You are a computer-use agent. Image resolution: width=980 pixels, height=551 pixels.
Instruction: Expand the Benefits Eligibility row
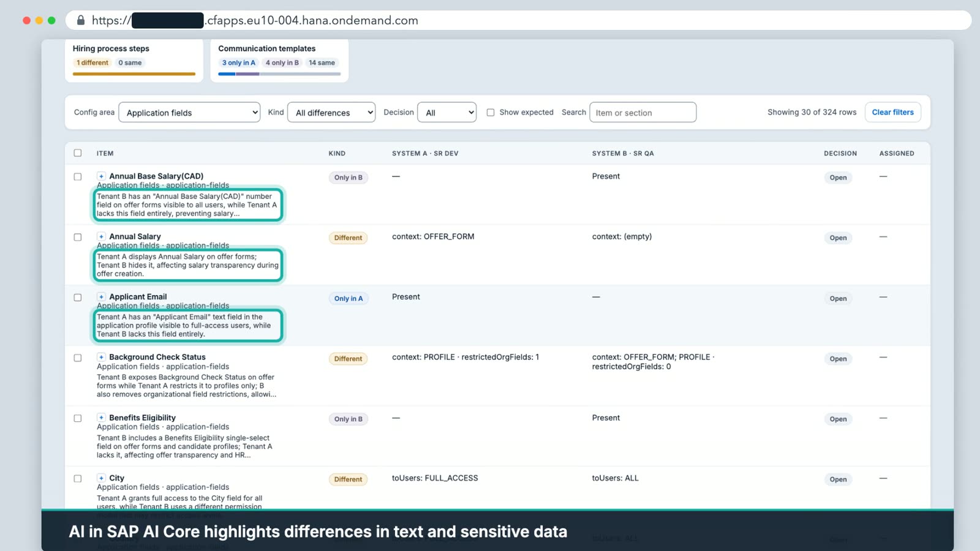(101, 418)
